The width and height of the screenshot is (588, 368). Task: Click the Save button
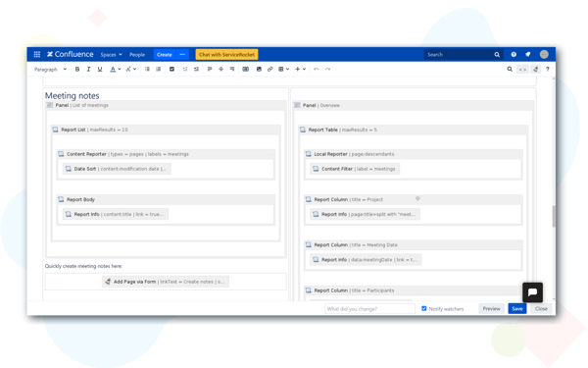[x=517, y=309]
